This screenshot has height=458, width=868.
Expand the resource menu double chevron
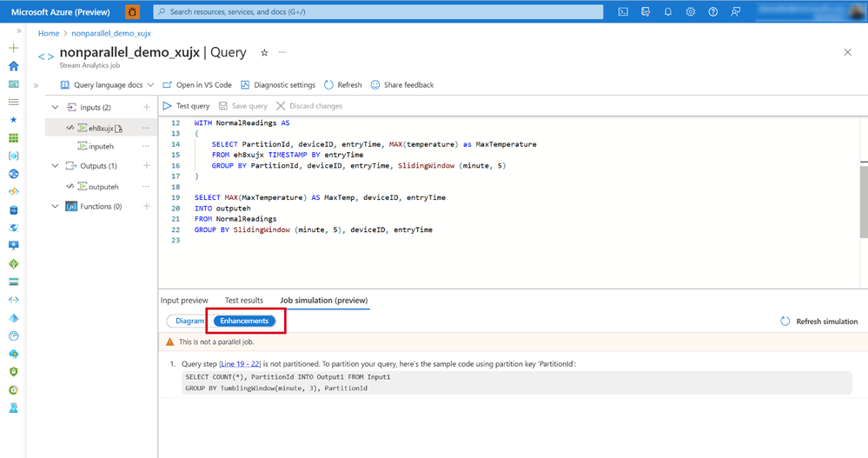point(36,85)
